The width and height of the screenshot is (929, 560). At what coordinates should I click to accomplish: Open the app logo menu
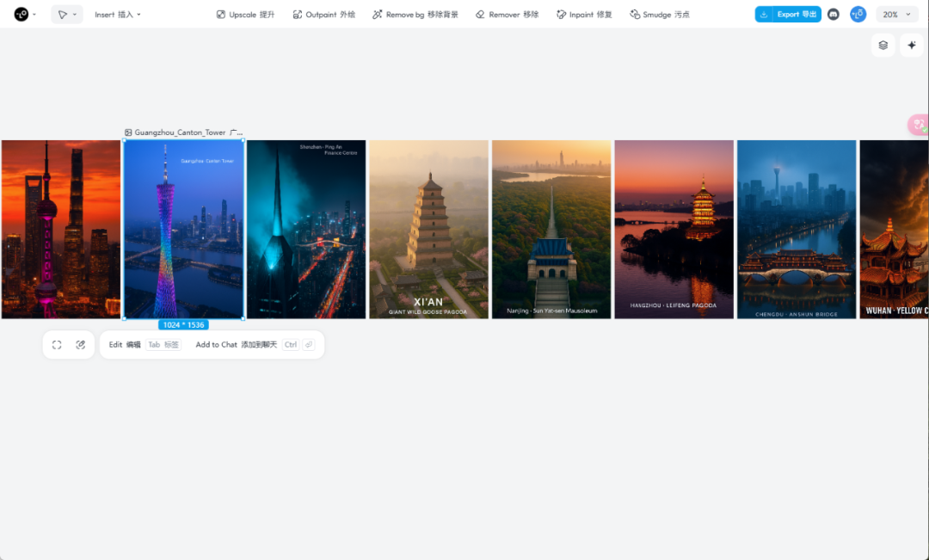pos(24,15)
